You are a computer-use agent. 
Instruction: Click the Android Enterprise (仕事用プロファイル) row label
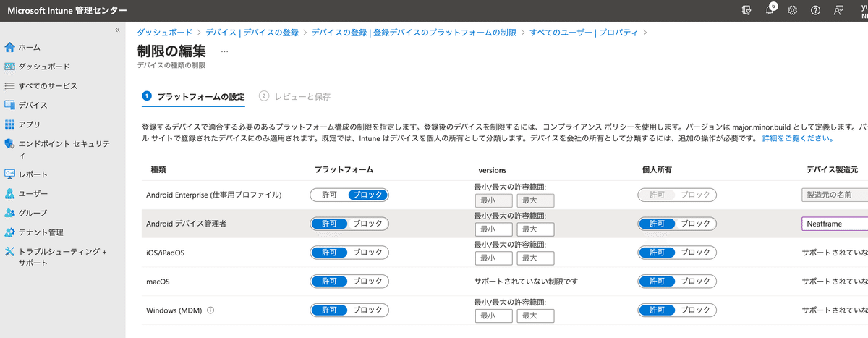[213, 195]
